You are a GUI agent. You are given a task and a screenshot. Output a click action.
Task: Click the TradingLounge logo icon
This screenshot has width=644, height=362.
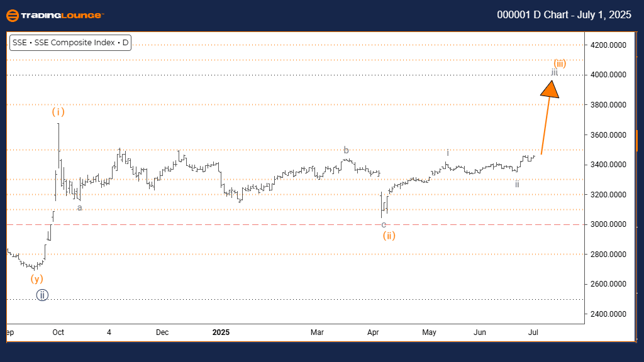[x=13, y=15]
